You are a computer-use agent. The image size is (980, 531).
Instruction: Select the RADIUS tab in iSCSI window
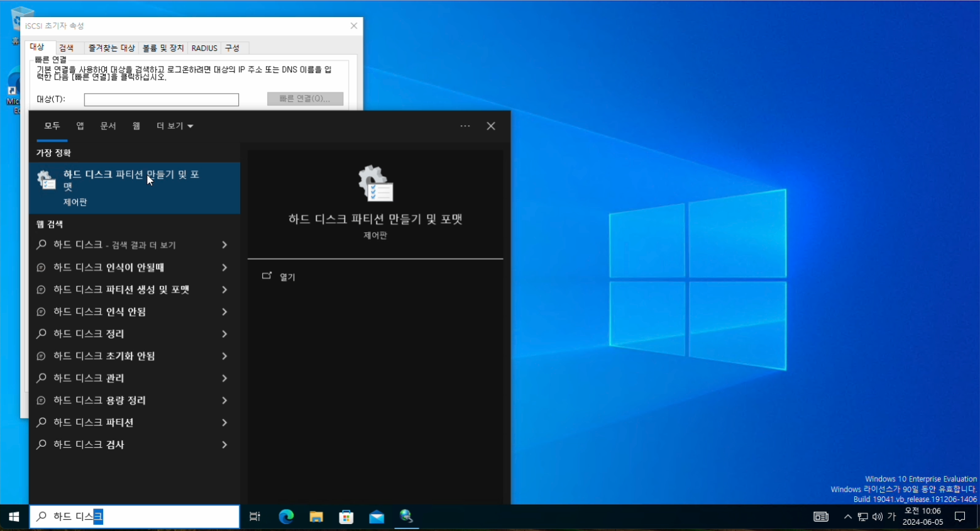click(204, 48)
